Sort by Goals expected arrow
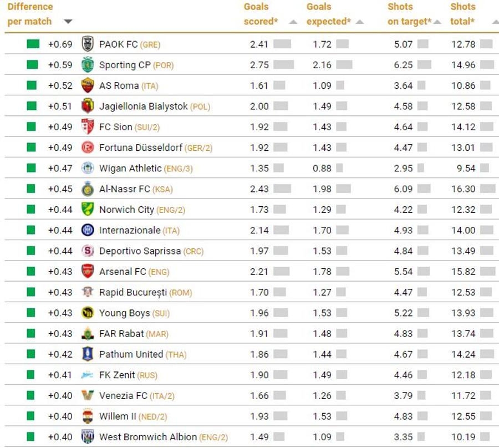499x448 pixels. (x=360, y=22)
